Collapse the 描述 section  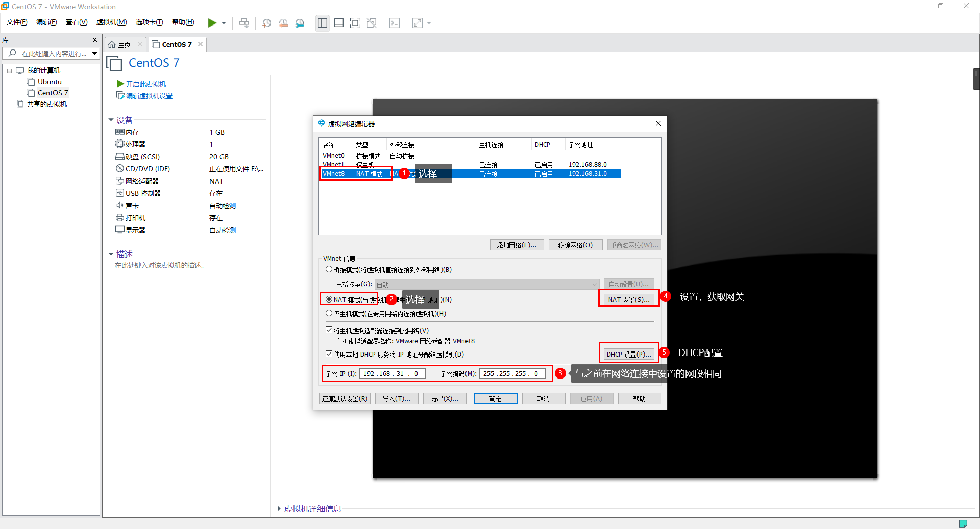coord(111,254)
